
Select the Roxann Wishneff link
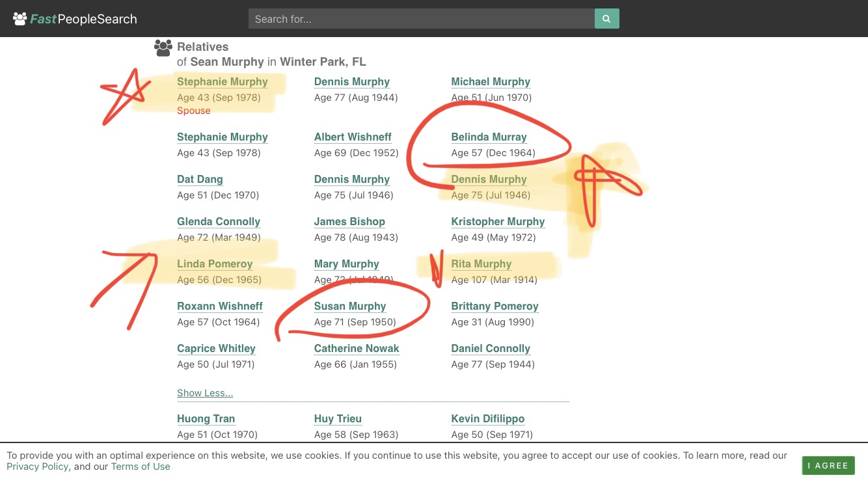[220, 306]
